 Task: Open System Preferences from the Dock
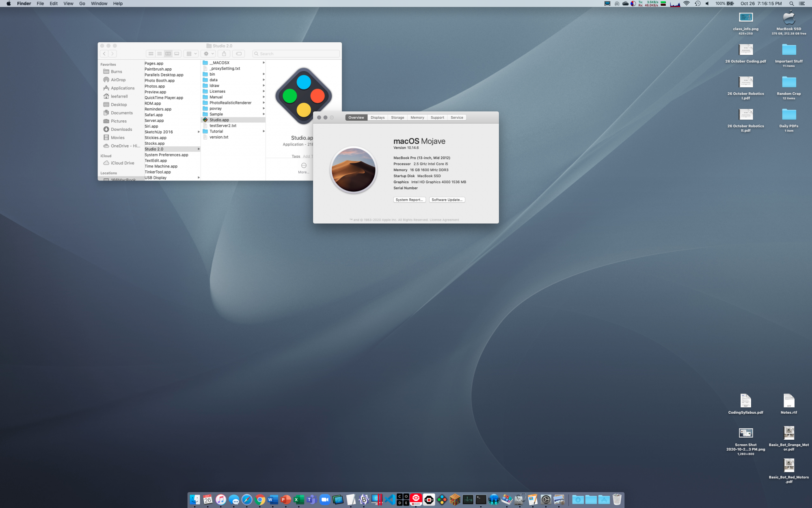546,500
